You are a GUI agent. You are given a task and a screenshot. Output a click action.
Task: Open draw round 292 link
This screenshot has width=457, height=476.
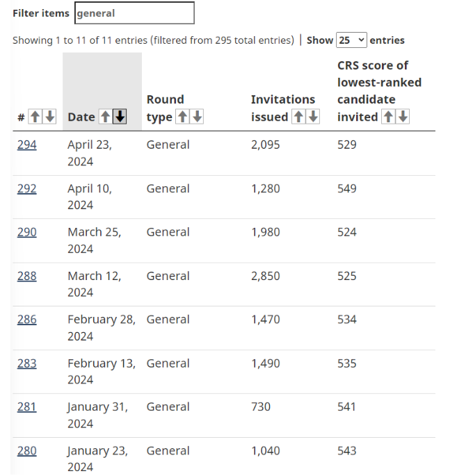[27, 188]
